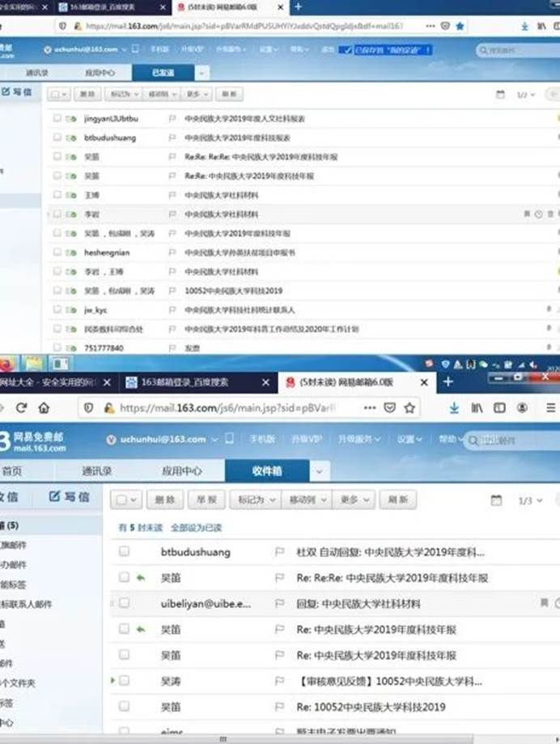Open page actions ellipsis in upper address bar

(431, 26)
